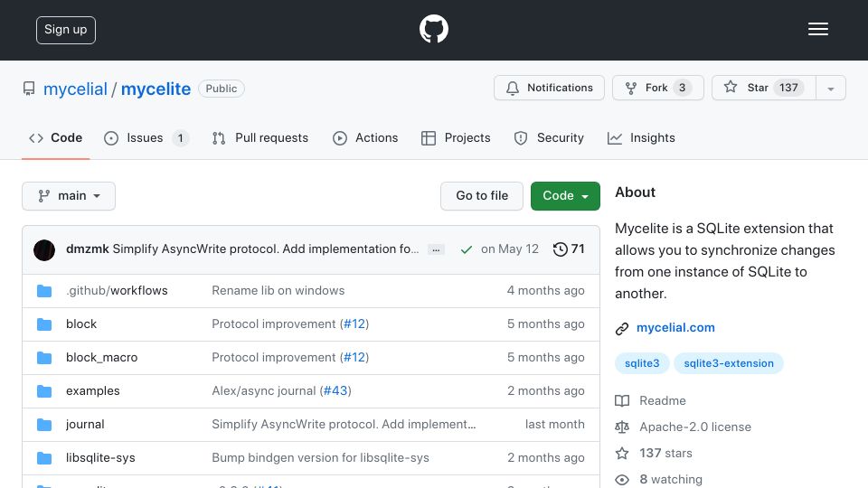The width and height of the screenshot is (868, 488).
Task: Click the folder icon for libsqlite-sys
Action: coord(44,458)
